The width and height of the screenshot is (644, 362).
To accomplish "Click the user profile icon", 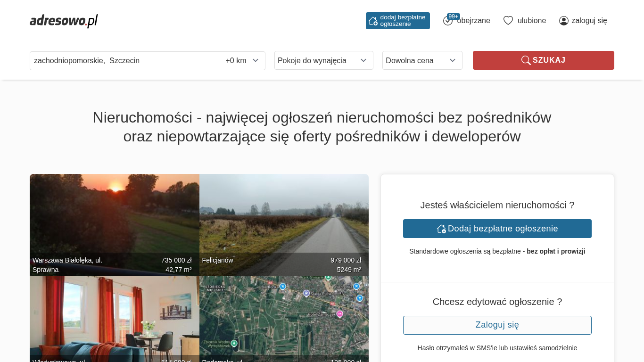I will point(563,21).
